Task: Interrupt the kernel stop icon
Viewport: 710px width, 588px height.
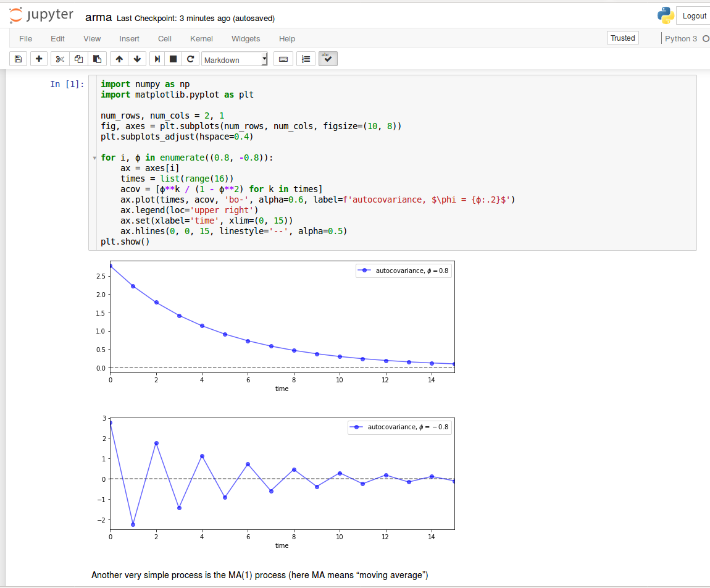Action: tap(173, 59)
